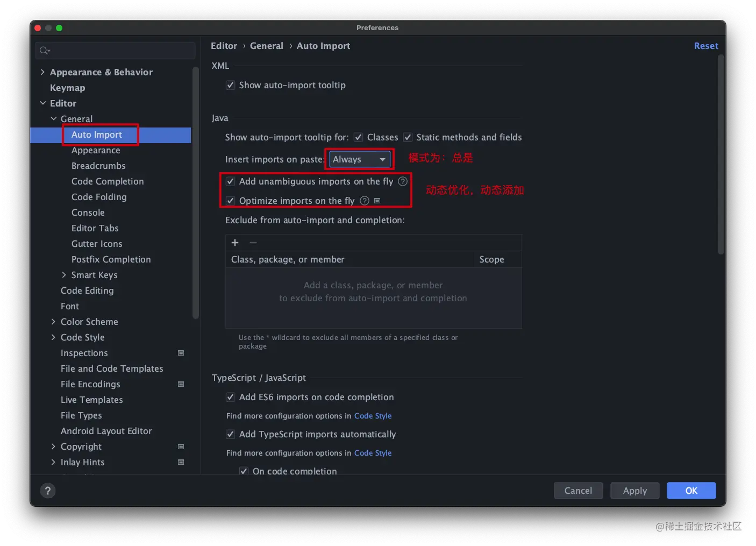Click the project settings icon beside File Encodings
The image size is (756, 546).
tap(181, 384)
